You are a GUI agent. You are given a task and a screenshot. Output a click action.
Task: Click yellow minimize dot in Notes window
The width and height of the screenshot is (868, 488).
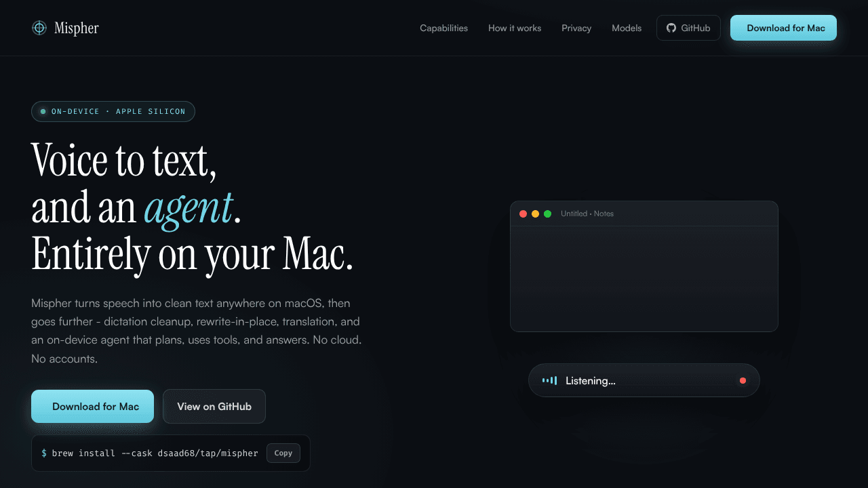(x=535, y=213)
